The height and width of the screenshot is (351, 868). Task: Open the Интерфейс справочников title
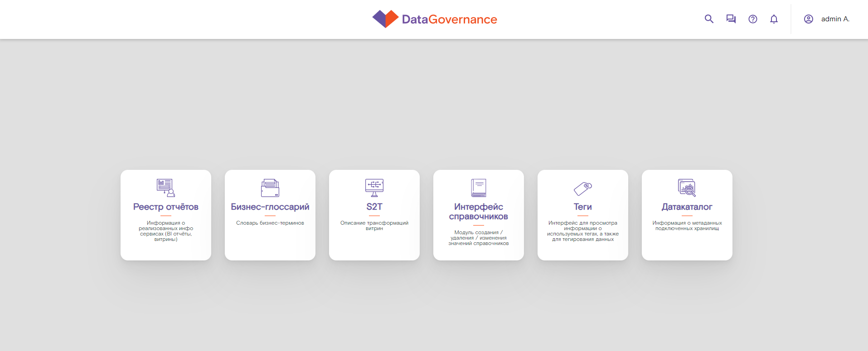click(x=479, y=212)
